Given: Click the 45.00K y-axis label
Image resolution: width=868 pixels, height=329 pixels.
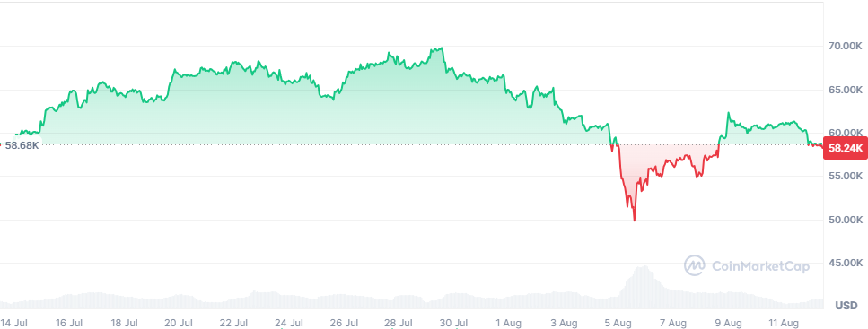Looking at the screenshot, I should (x=846, y=264).
